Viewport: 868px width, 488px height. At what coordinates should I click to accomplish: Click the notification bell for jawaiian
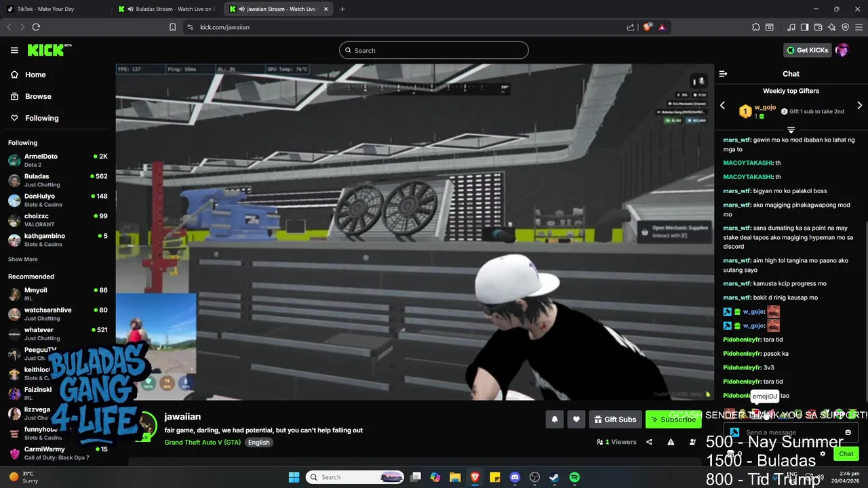pos(554,420)
